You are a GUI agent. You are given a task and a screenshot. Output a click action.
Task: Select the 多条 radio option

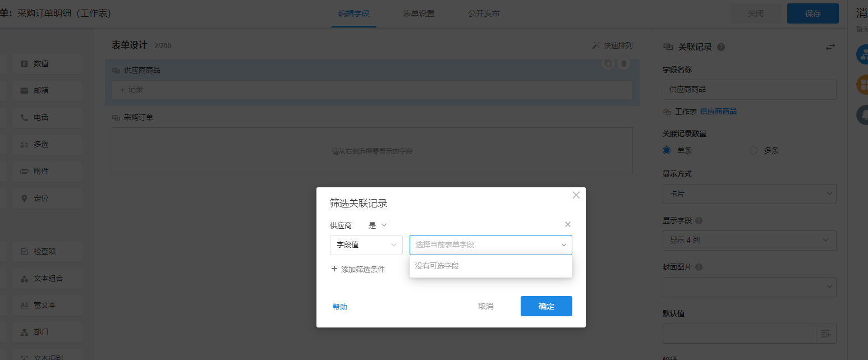(x=754, y=150)
